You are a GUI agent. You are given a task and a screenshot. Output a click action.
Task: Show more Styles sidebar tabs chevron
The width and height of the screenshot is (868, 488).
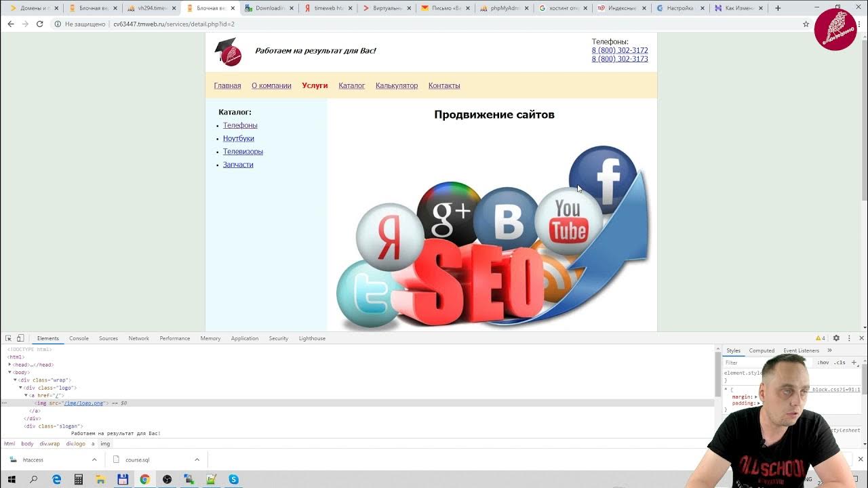829,350
